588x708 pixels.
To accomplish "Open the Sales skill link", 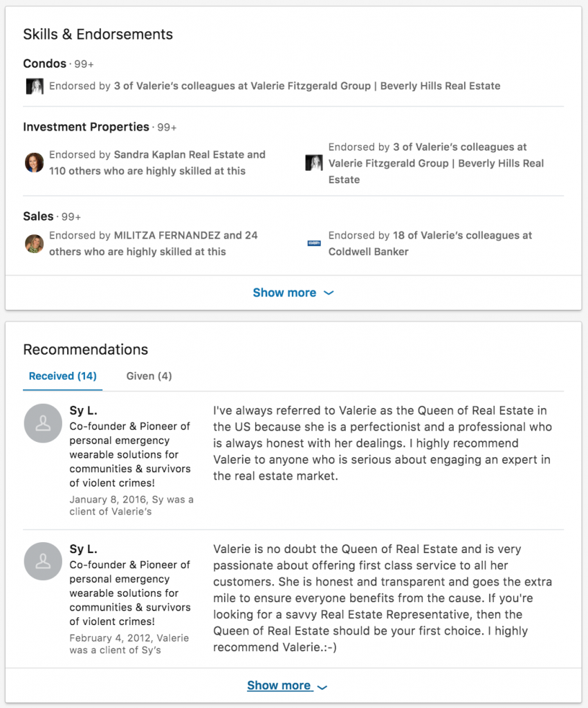I will click(x=38, y=216).
